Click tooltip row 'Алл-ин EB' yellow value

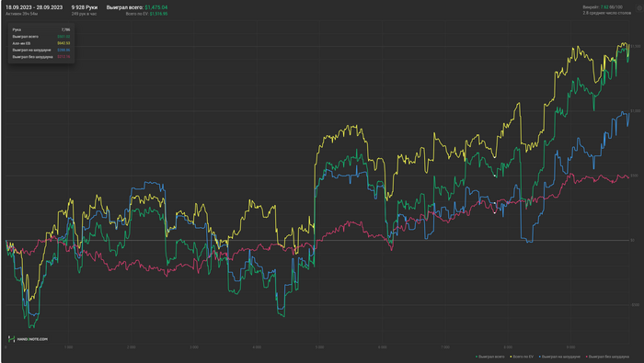click(63, 43)
